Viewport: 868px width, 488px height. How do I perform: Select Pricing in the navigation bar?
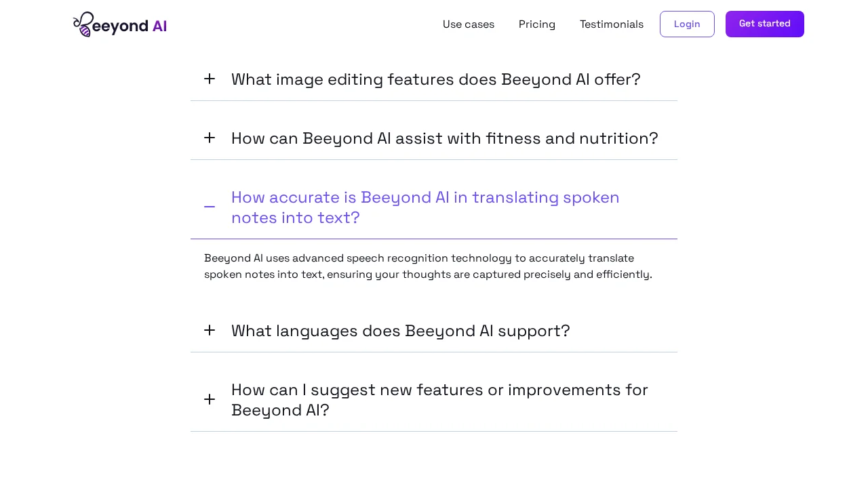pyautogui.click(x=537, y=24)
